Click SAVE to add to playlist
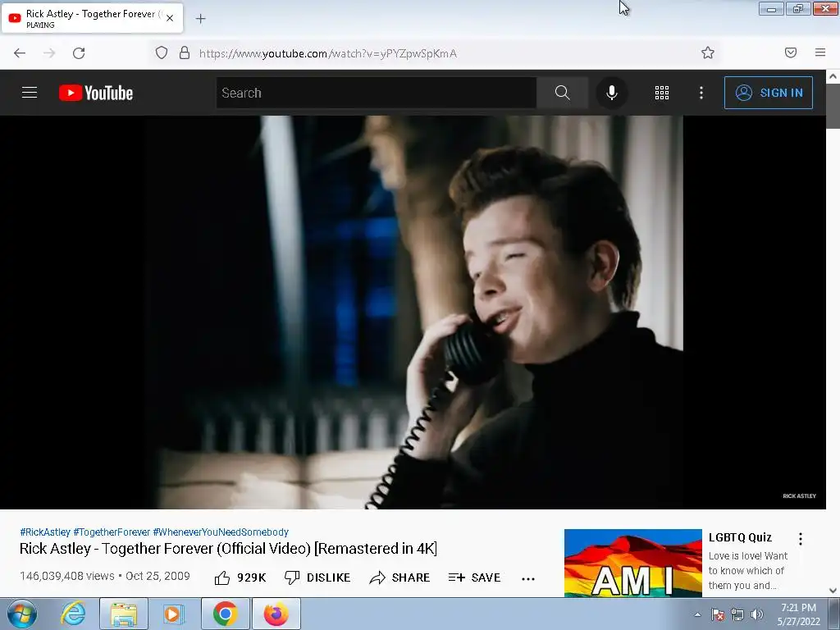This screenshot has height=630, width=840. coord(475,577)
